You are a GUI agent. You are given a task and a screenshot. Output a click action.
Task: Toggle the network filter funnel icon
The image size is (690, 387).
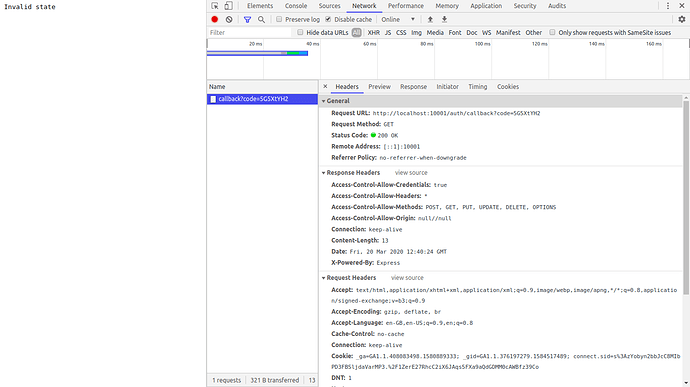point(247,19)
